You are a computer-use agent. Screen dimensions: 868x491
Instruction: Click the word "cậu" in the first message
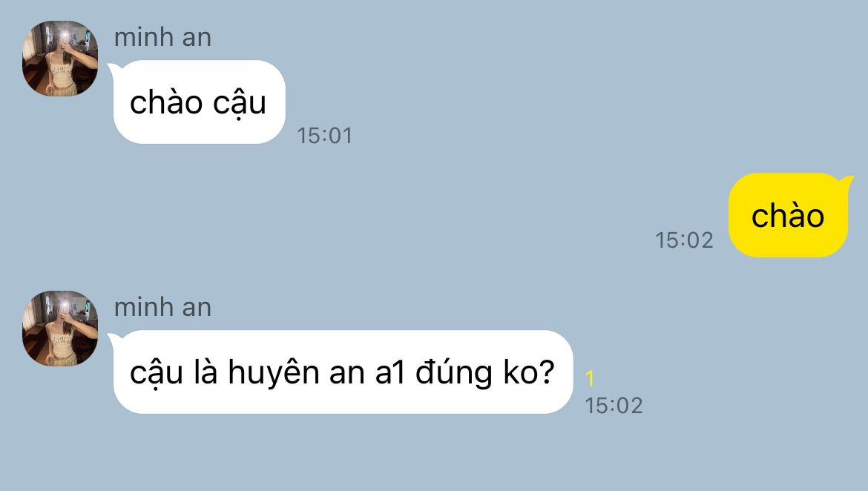[x=239, y=104]
